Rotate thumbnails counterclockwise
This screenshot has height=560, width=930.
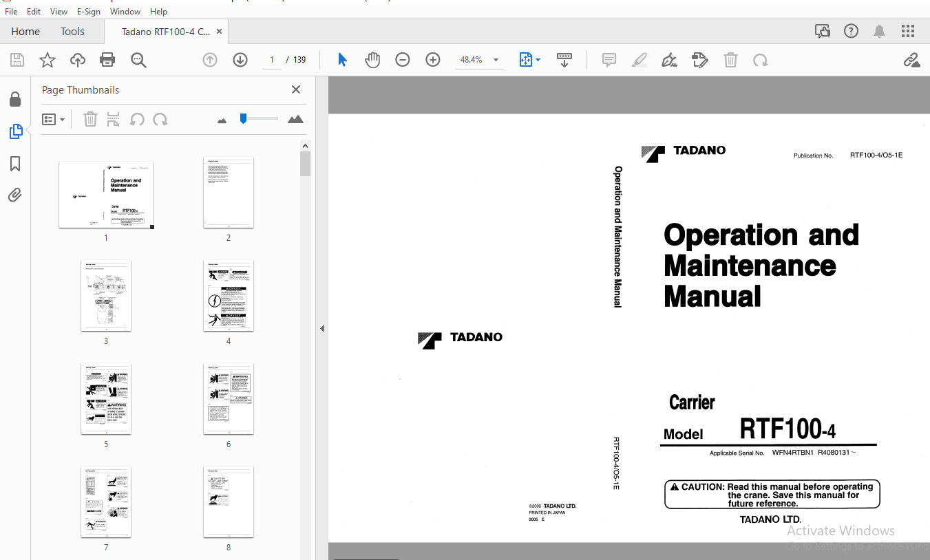click(x=137, y=119)
